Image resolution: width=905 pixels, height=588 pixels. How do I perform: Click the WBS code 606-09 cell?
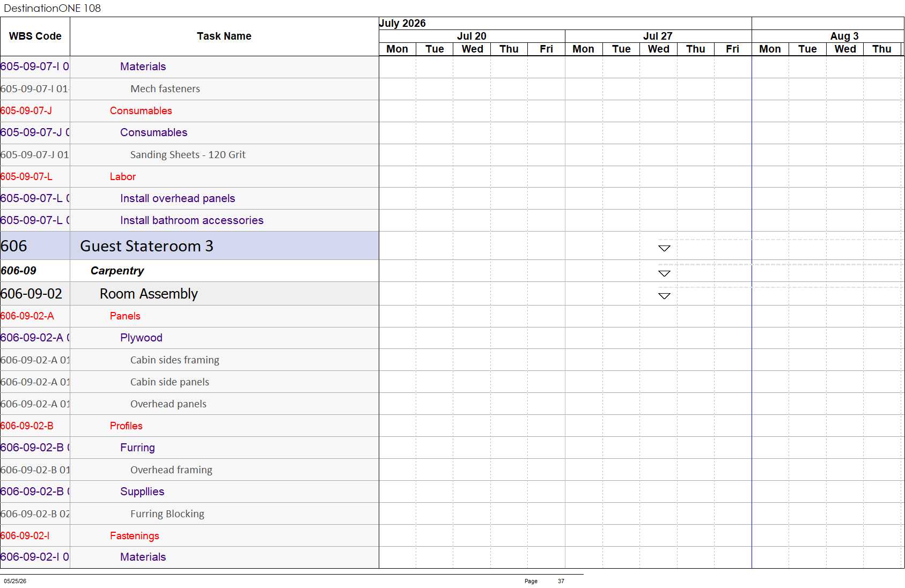(35, 271)
